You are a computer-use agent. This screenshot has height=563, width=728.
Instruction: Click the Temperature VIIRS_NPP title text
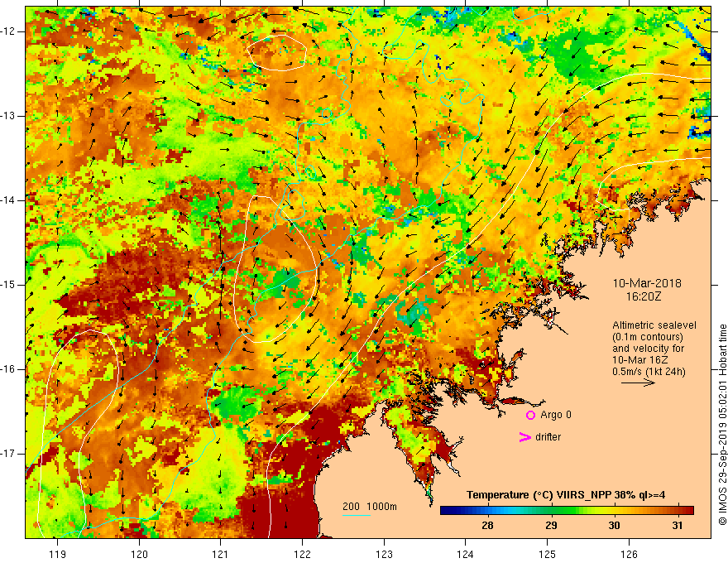(566, 495)
